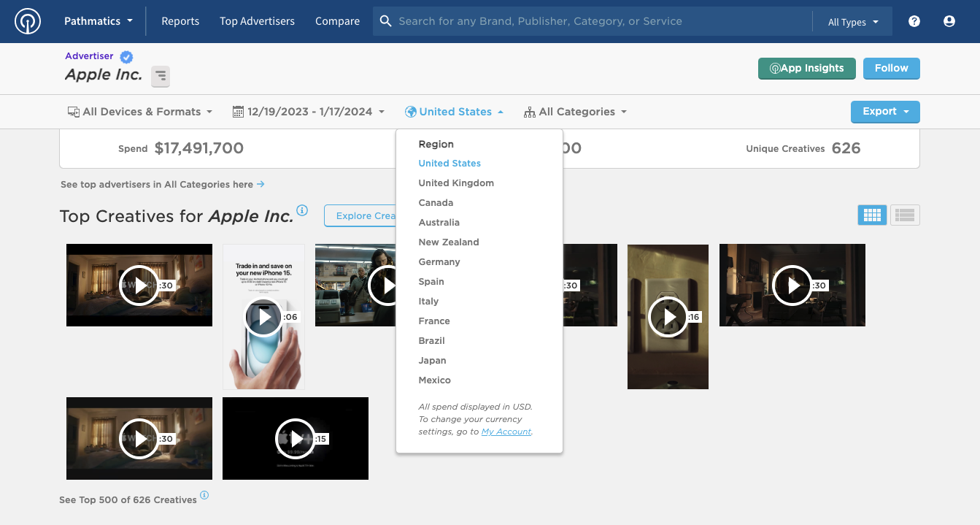Go to Reports in top navigation

coord(180,21)
